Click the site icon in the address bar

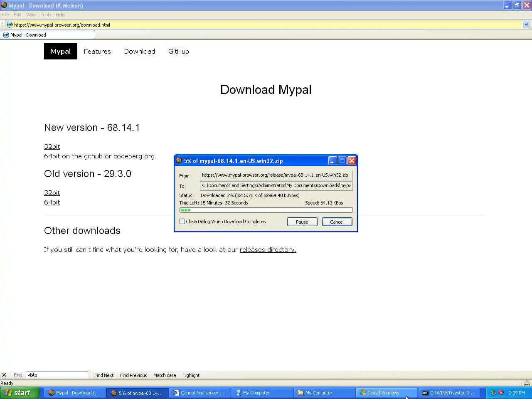click(10, 25)
